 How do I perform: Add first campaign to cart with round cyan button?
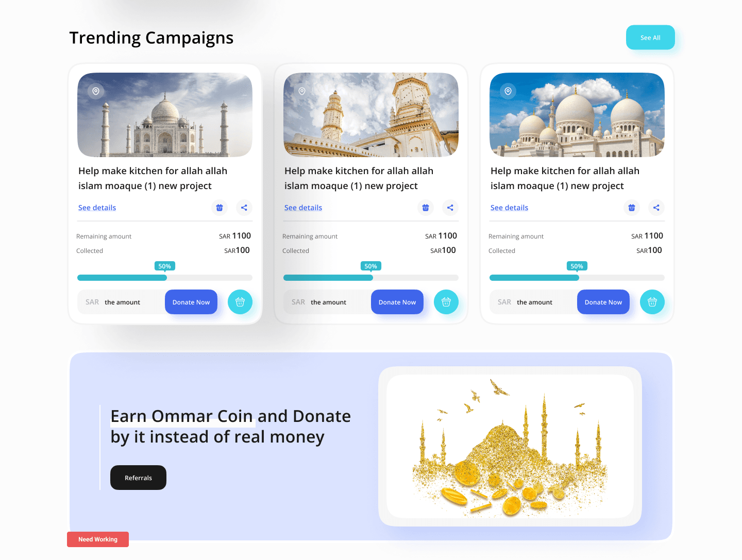point(240,302)
